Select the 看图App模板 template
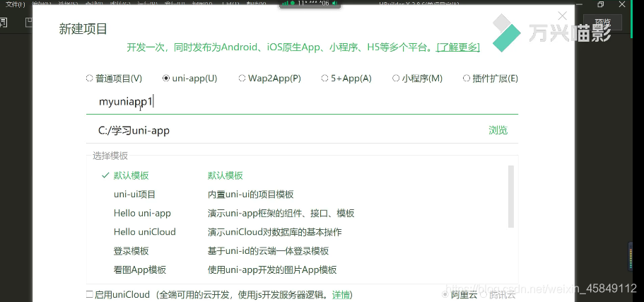This screenshot has height=302, width=644. point(140,270)
